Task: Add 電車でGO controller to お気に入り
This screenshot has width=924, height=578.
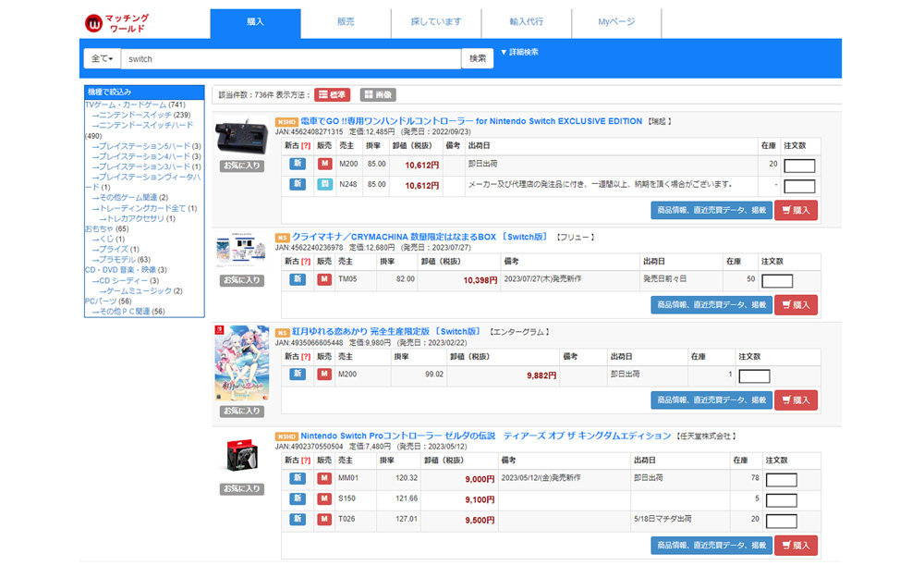Action: pyautogui.click(x=241, y=166)
